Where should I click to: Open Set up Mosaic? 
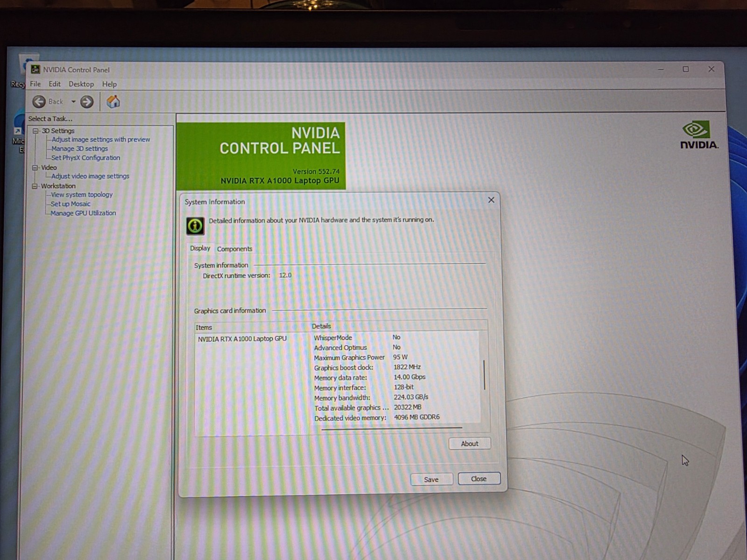70,204
